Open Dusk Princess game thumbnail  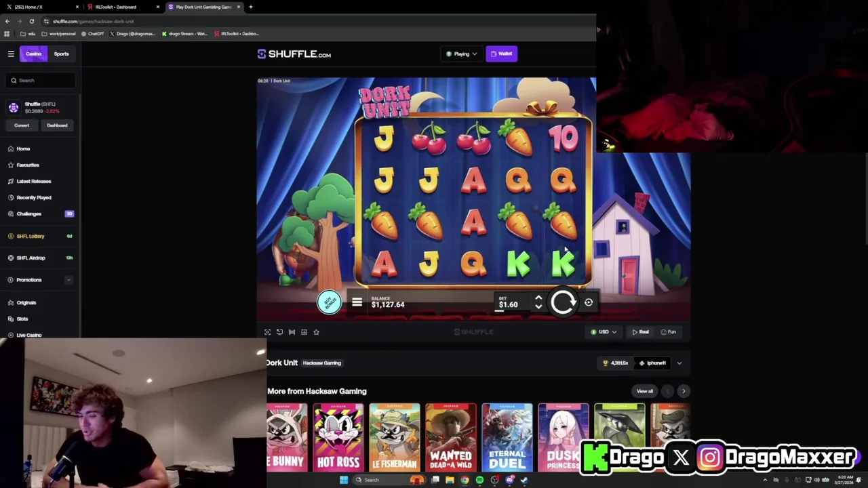tap(563, 437)
